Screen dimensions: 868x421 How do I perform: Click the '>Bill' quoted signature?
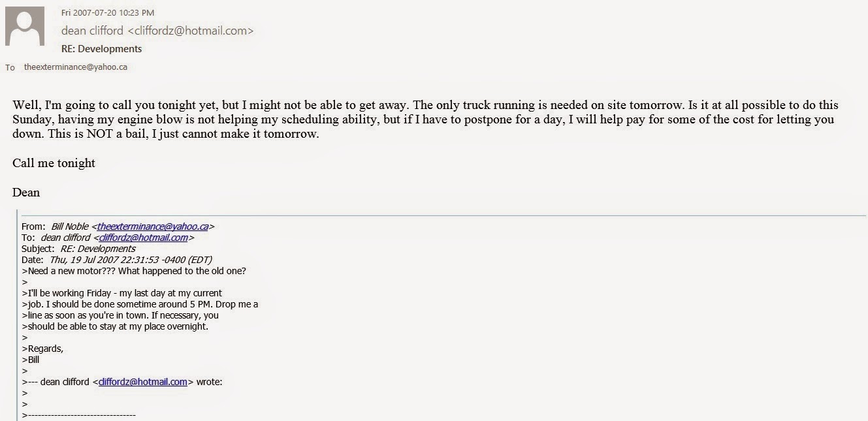pyautogui.click(x=31, y=360)
